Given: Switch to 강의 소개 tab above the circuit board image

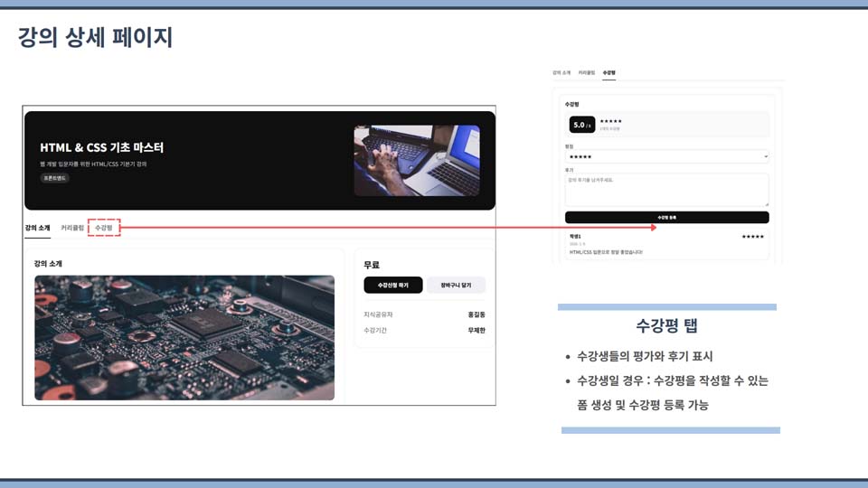Looking at the screenshot, I should click(x=37, y=228).
